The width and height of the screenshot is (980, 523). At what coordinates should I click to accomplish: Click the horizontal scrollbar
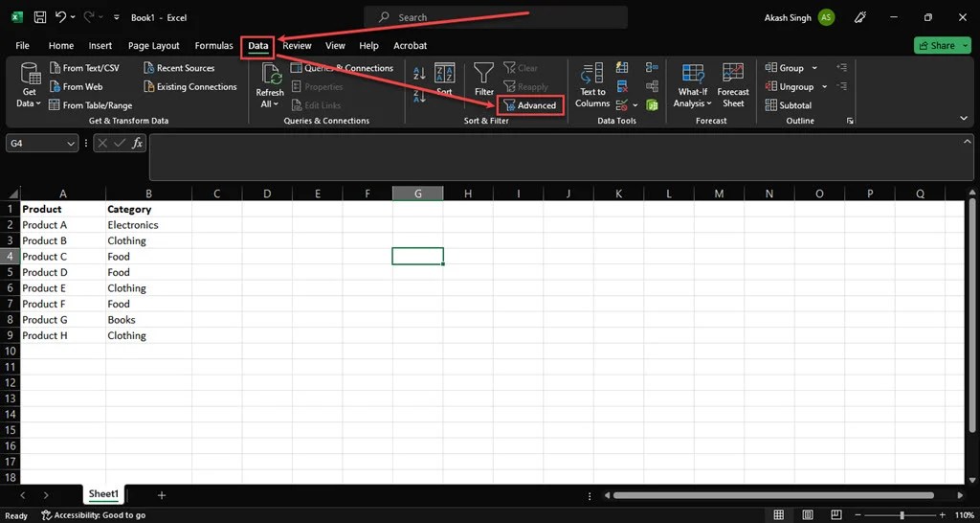click(x=773, y=495)
